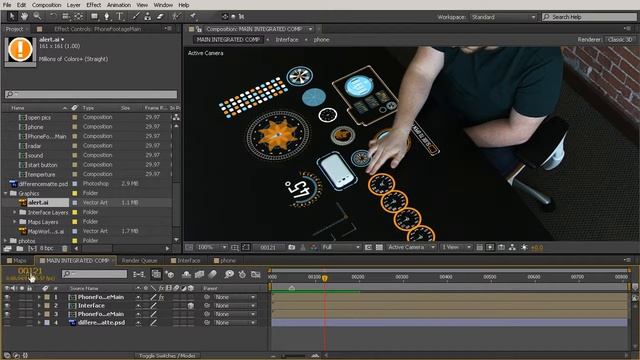Open the 1 View layout dropdown
Viewport: 640px width, 360px height.
click(456, 247)
